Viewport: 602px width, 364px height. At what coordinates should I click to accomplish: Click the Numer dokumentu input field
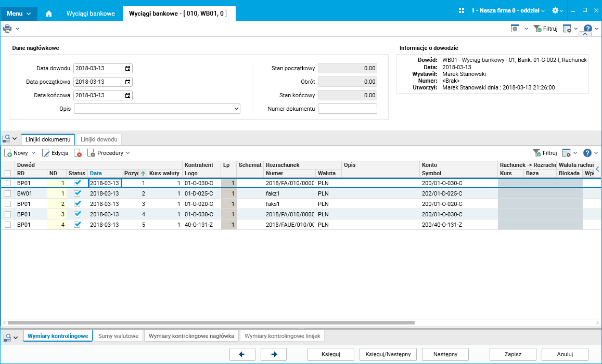click(347, 109)
